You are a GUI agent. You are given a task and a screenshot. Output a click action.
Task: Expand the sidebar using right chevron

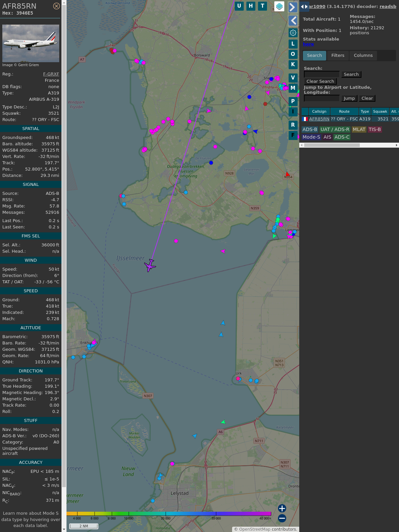293,7
